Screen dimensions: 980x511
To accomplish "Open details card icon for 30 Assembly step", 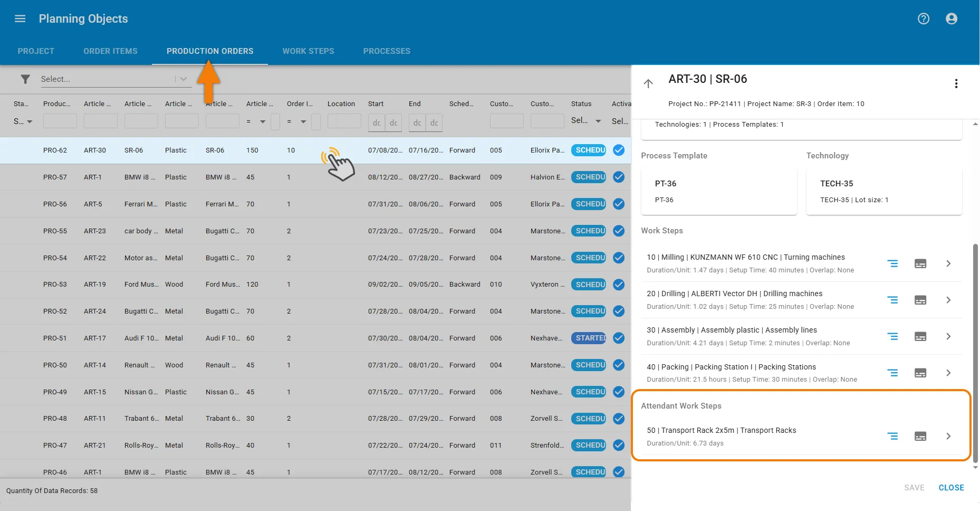I will (920, 336).
